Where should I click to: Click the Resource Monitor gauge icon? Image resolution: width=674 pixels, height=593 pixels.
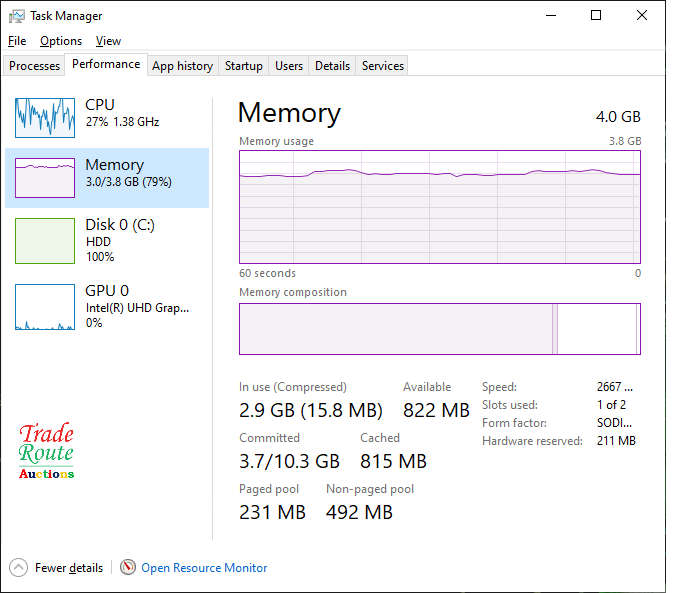128,567
